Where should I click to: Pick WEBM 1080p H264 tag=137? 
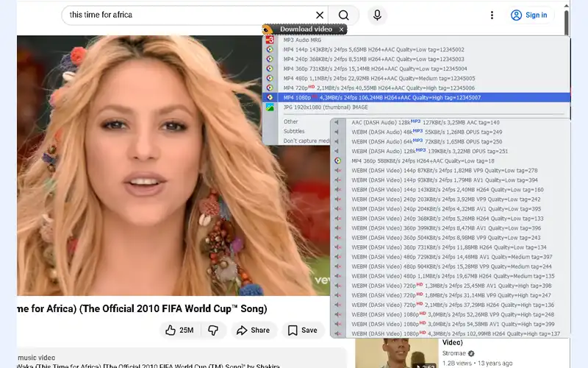click(451, 333)
